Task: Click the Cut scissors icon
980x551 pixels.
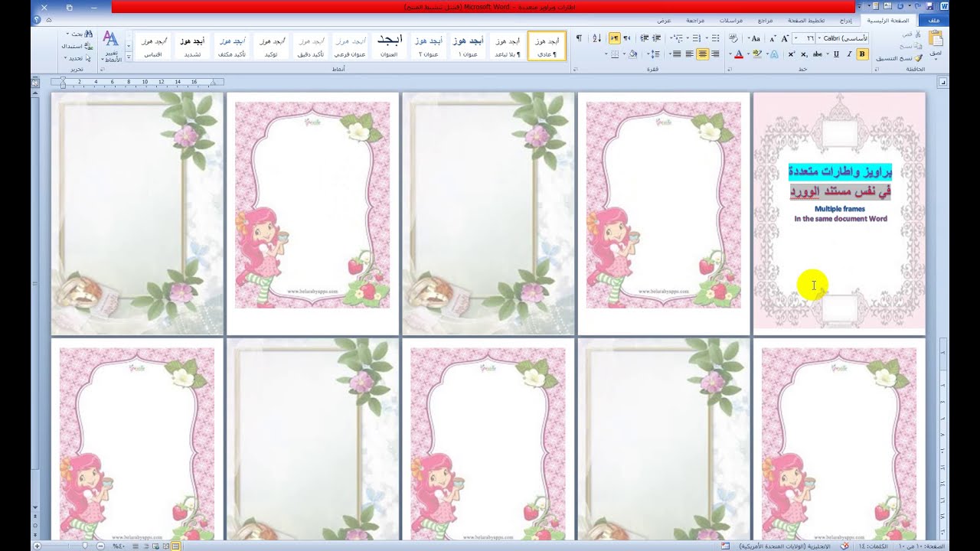Action: coord(919,34)
